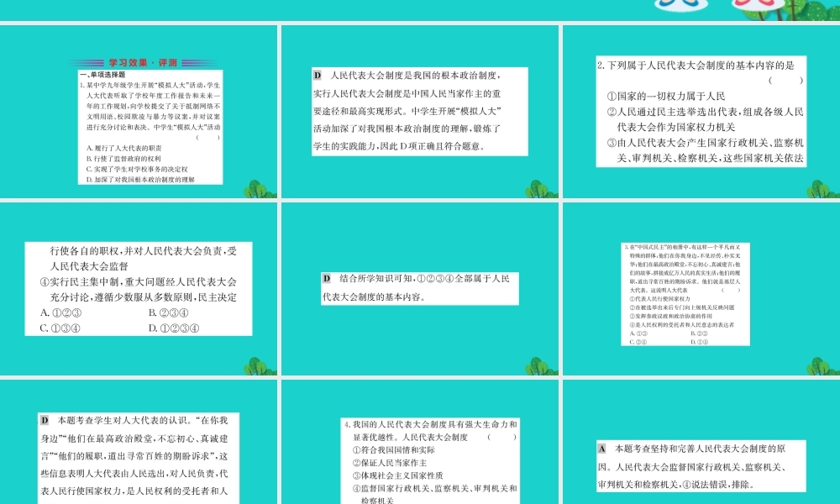Select answer C. ①③④ in question 2 options
Screen dimensions: 840x504
click(60, 328)
